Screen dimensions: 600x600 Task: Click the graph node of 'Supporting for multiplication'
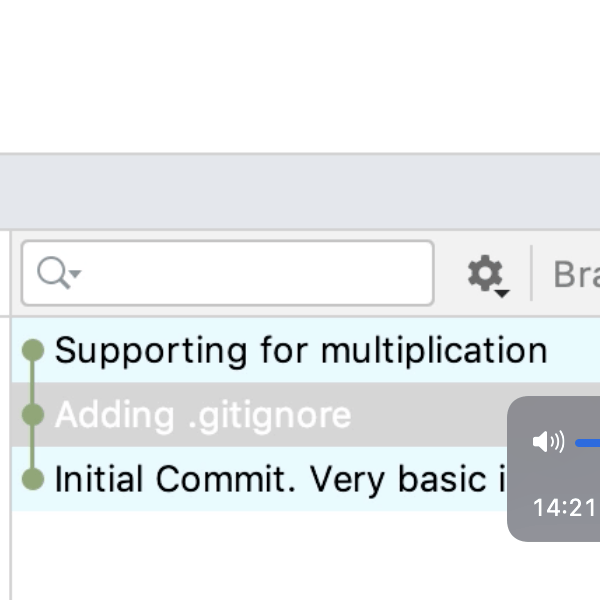click(x=33, y=350)
